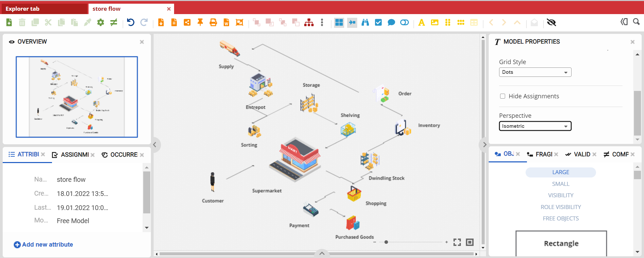Click the blue comment bubble icon
This screenshot has width=644, height=258.
pos(391,22)
